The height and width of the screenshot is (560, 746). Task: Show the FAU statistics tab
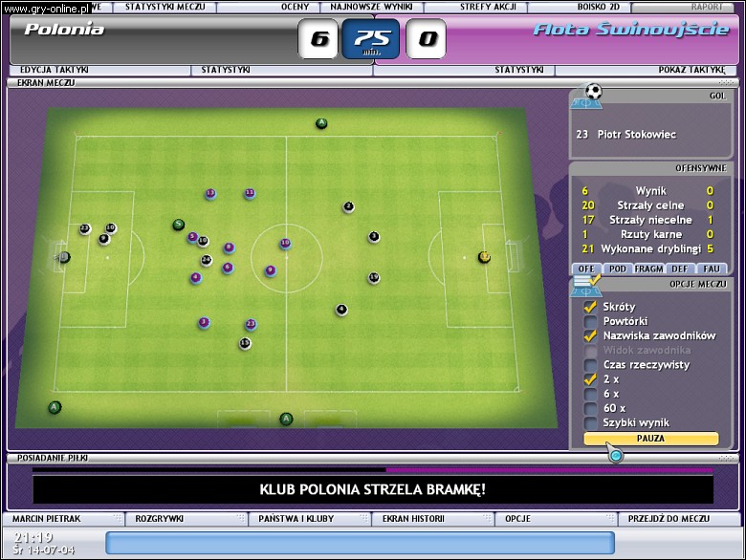click(712, 269)
